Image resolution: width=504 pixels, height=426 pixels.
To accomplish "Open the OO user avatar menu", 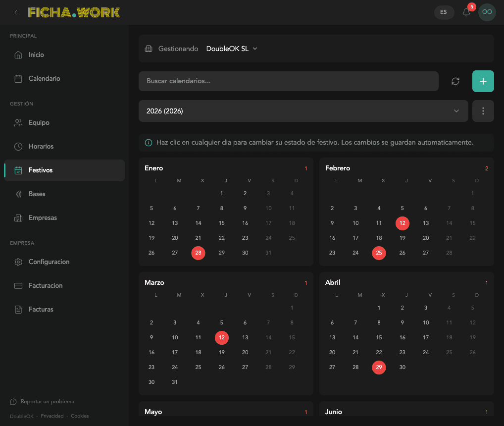I will pyautogui.click(x=487, y=12).
